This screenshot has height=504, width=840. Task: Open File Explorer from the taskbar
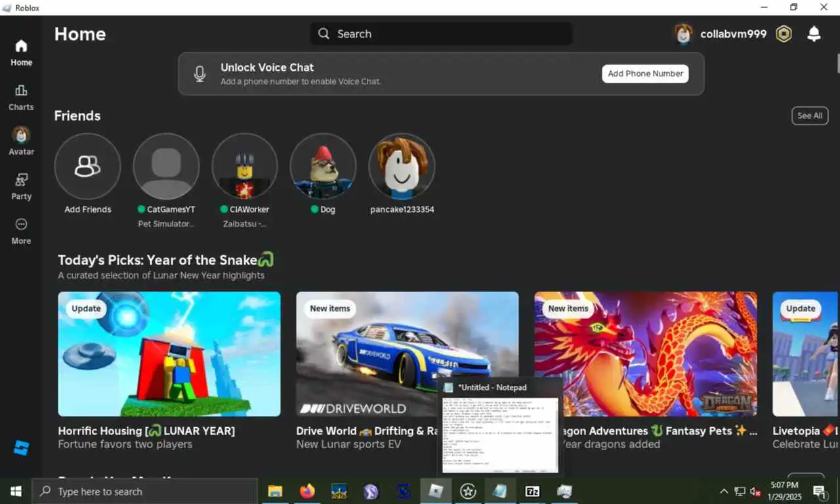pyautogui.click(x=275, y=492)
